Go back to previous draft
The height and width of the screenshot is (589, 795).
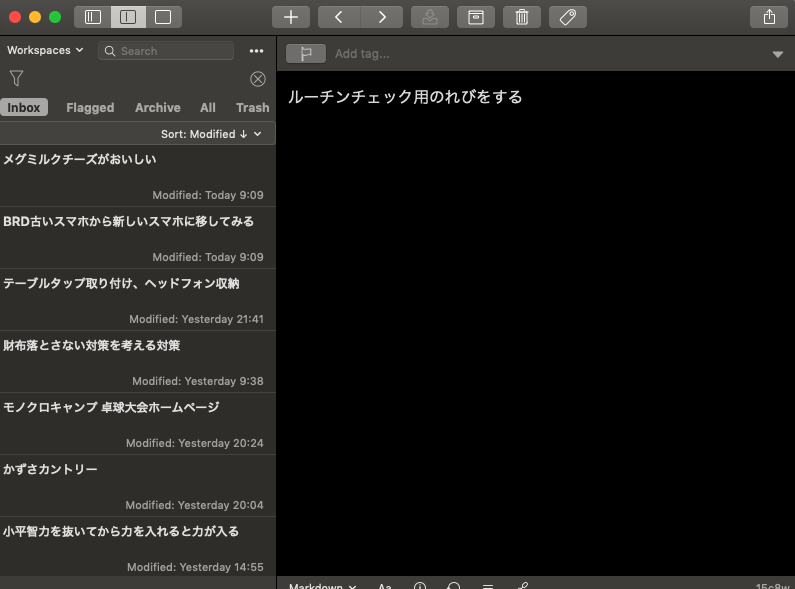(x=339, y=17)
